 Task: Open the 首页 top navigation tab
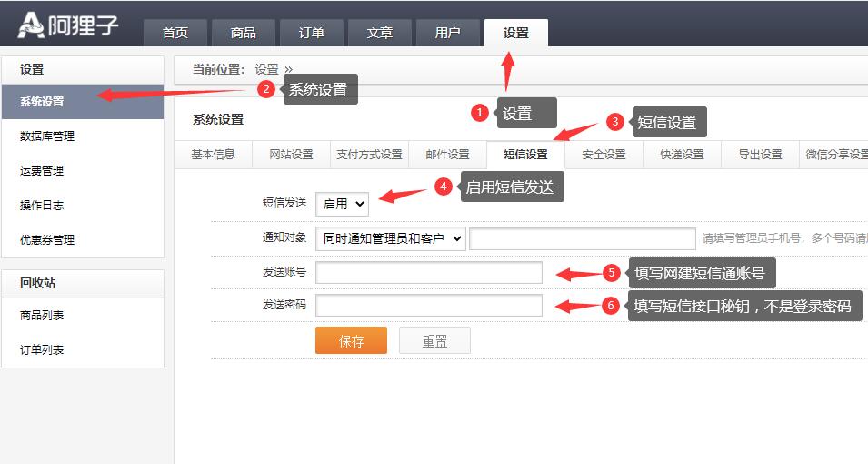(x=175, y=33)
